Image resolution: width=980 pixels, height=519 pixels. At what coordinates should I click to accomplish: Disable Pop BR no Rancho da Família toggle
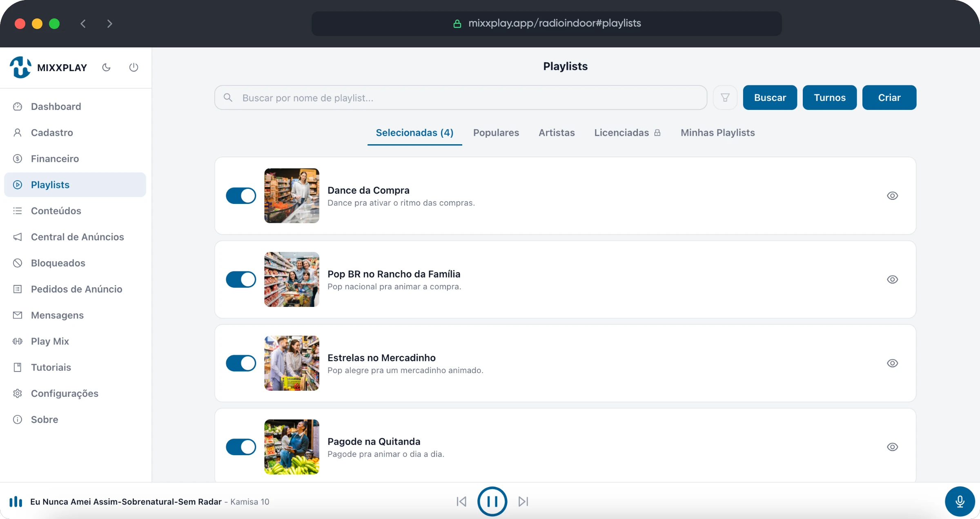(x=241, y=280)
